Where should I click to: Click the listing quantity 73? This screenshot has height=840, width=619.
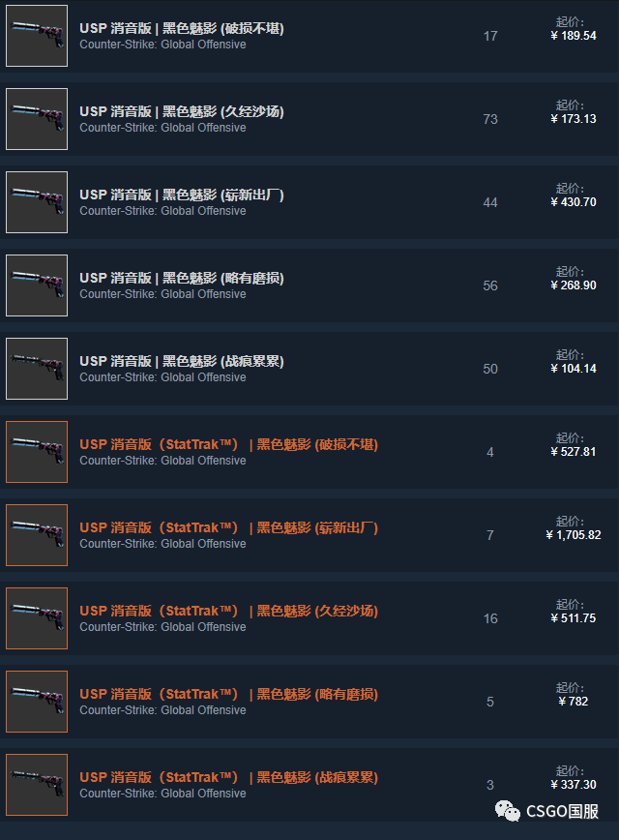tap(490, 119)
